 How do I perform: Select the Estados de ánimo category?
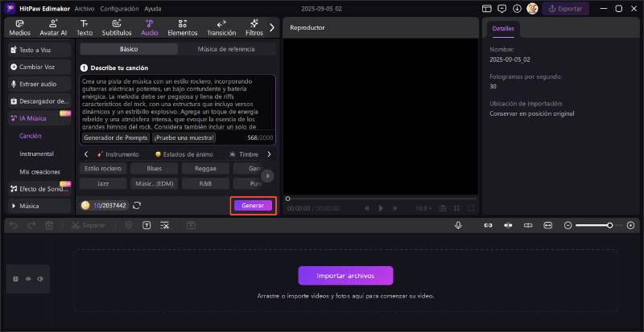[184, 154]
